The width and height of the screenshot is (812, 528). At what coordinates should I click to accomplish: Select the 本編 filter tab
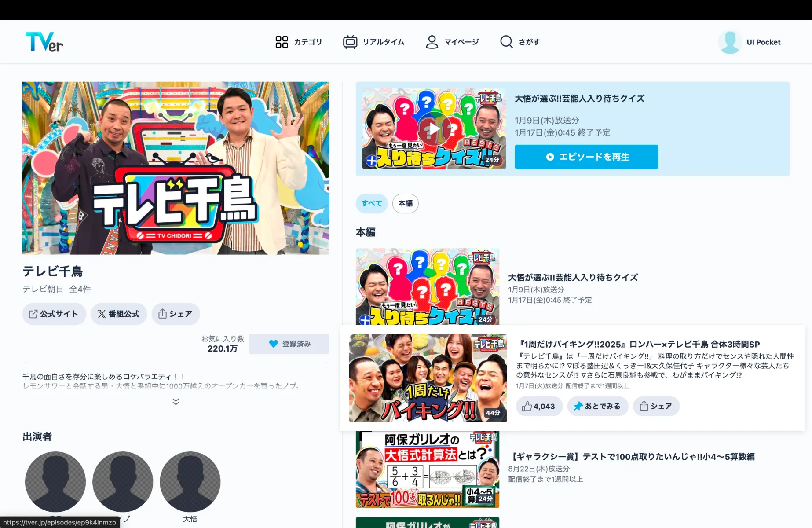pos(405,203)
